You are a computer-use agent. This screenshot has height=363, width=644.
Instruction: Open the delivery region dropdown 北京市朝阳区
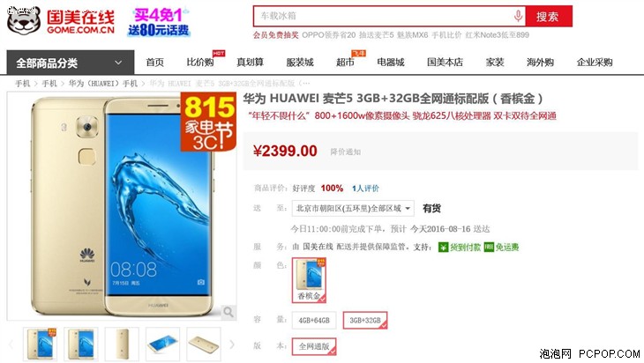click(x=353, y=208)
